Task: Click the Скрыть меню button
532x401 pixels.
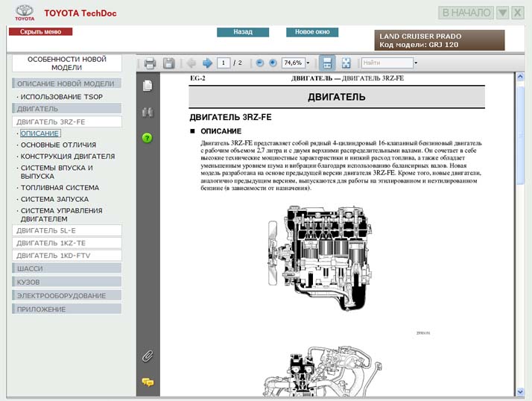Action: point(41,31)
